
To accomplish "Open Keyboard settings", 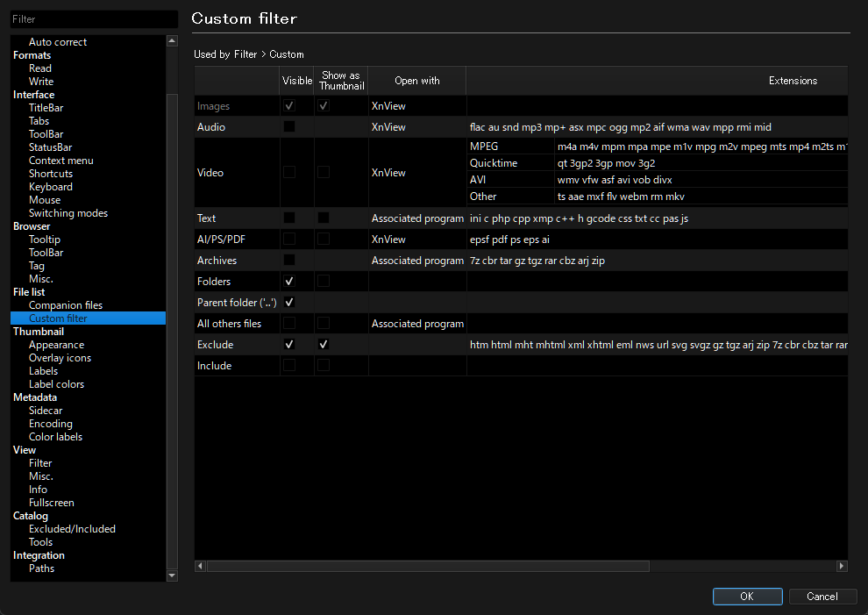I will [50, 187].
